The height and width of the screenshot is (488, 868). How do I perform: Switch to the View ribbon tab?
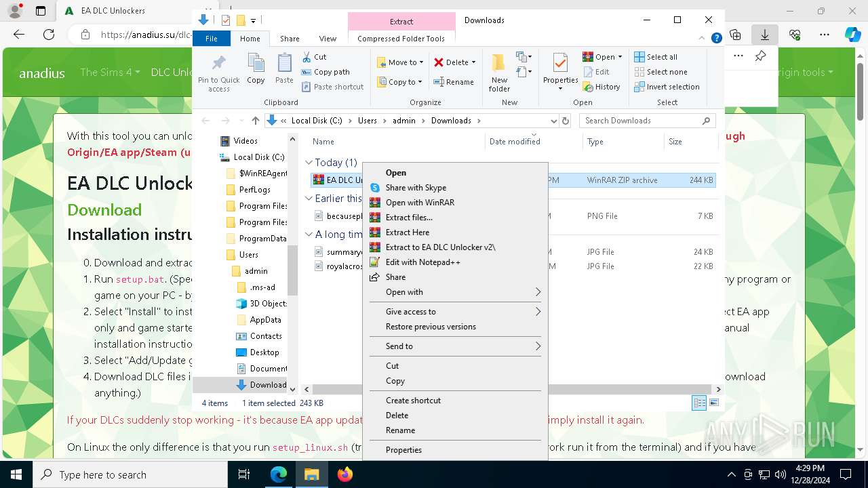(328, 39)
